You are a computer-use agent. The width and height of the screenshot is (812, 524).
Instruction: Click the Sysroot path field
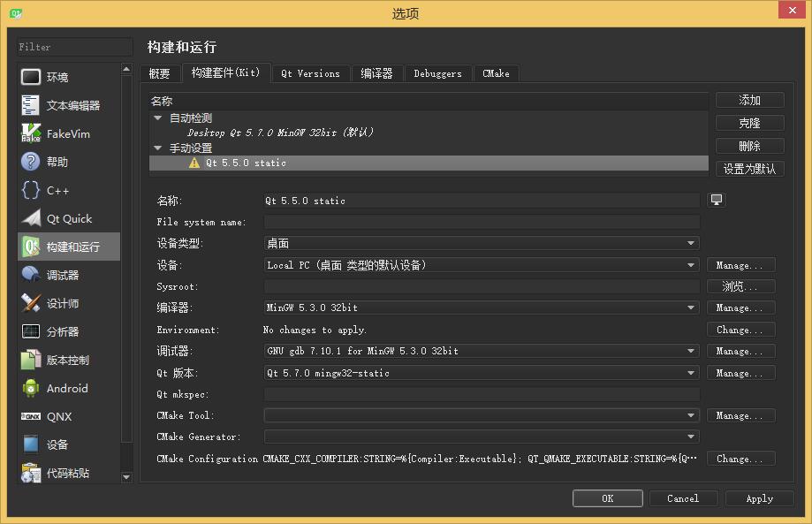pyautogui.click(x=482, y=286)
